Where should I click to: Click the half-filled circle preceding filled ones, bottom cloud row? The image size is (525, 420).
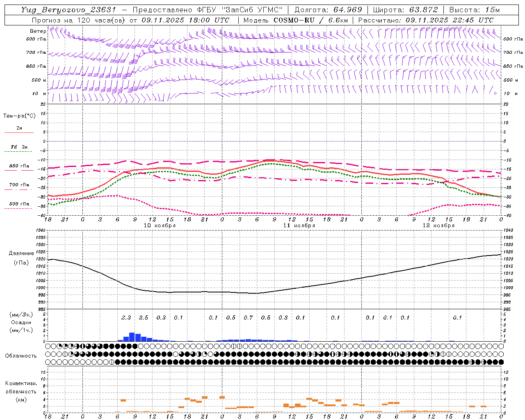112,362
